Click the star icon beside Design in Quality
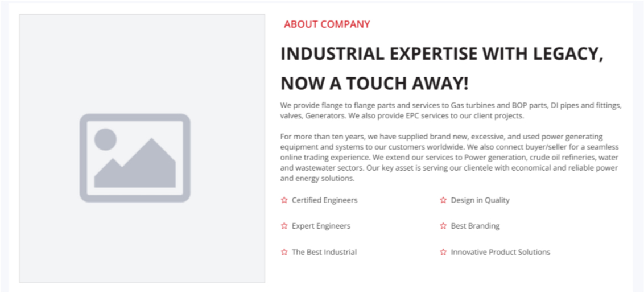The image size is (644, 293). (443, 200)
